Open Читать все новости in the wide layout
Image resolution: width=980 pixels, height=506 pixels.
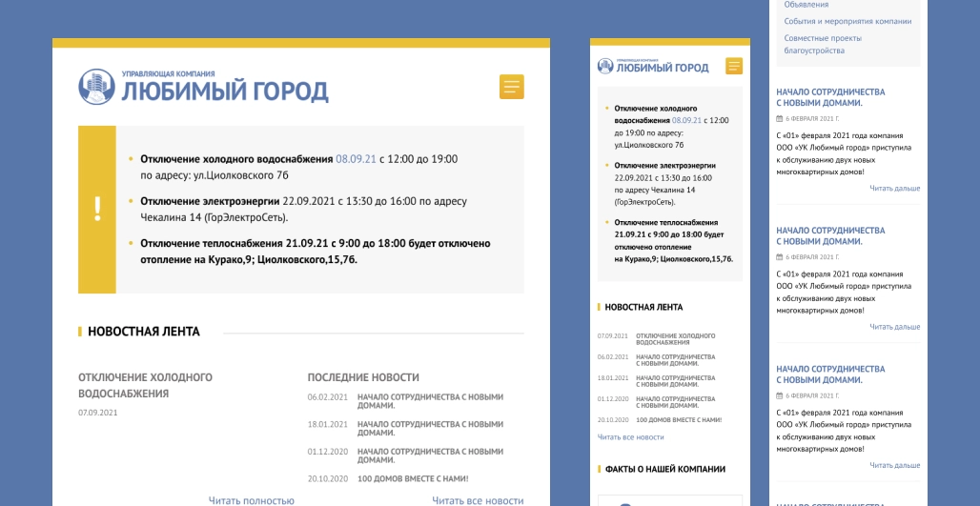pos(478,500)
